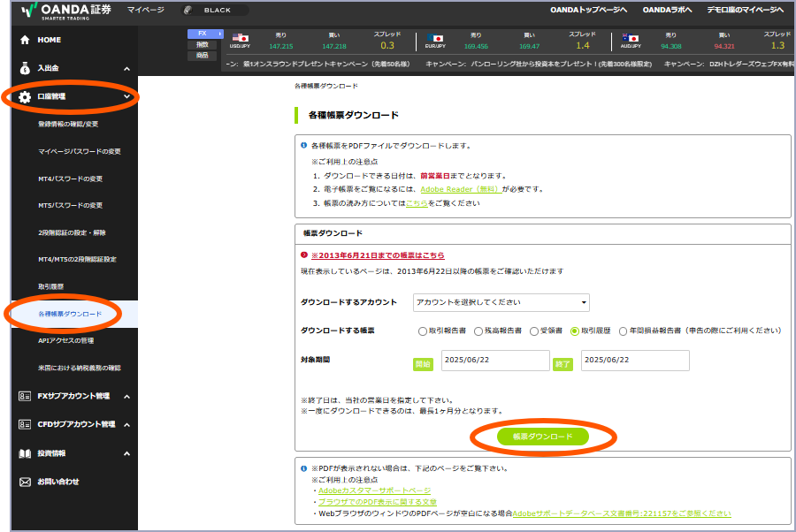Open 取引履歴 sidebar menu item
This screenshot has height=532, width=796.
[x=51, y=286]
